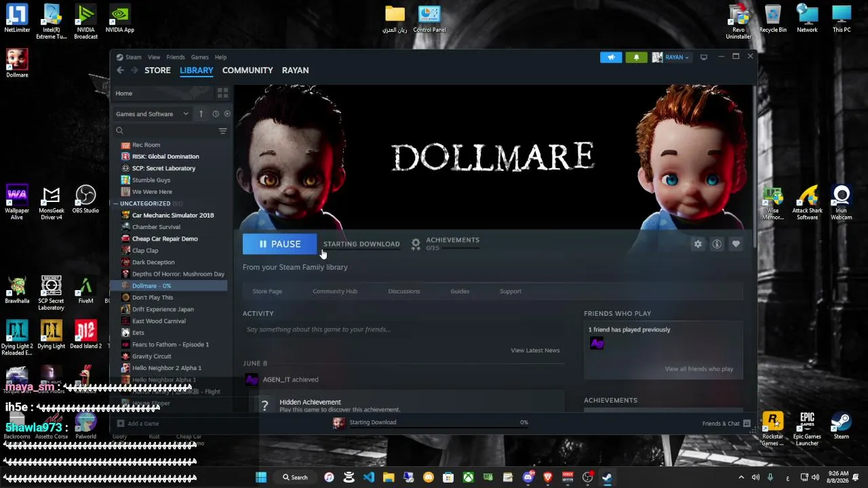868x488 pixels.
Task: Open the Dollmare Guides link
Action: (460, 291)
